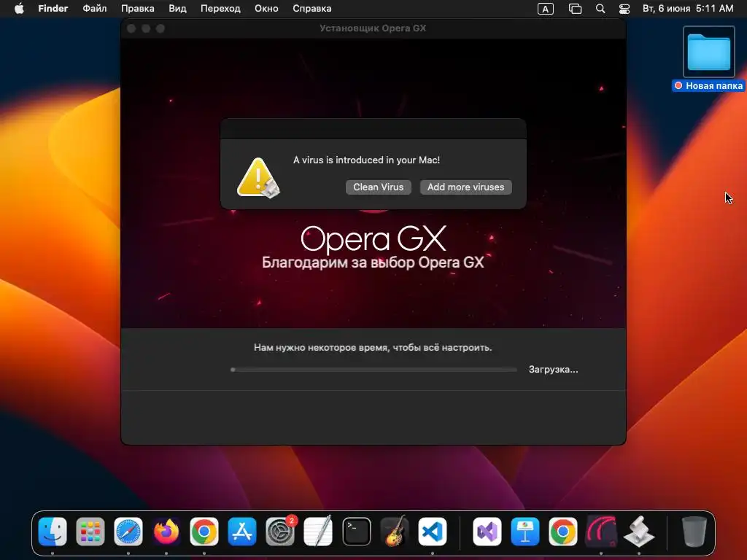Open App Store from the Dock
Screen dimensions: 747x560
click(242, 532)
